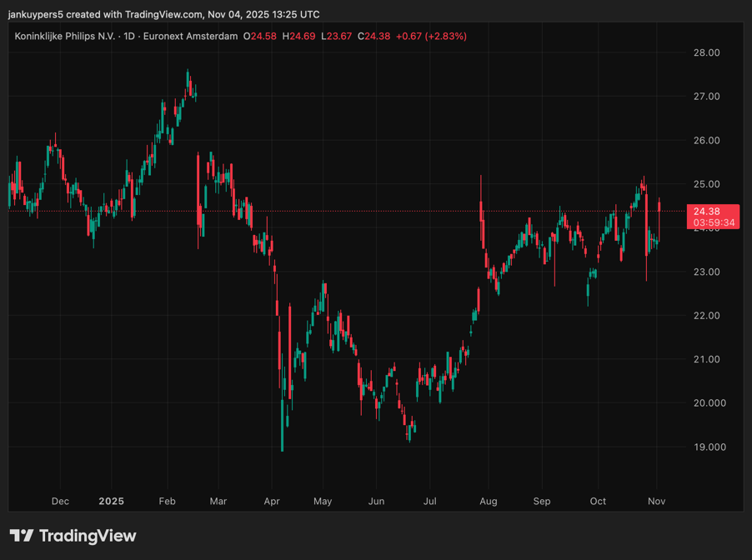The width and height of the screenshot is (752, 560).
Task: Click the 21.00 price axis label
Action: [x=706, y=359]
